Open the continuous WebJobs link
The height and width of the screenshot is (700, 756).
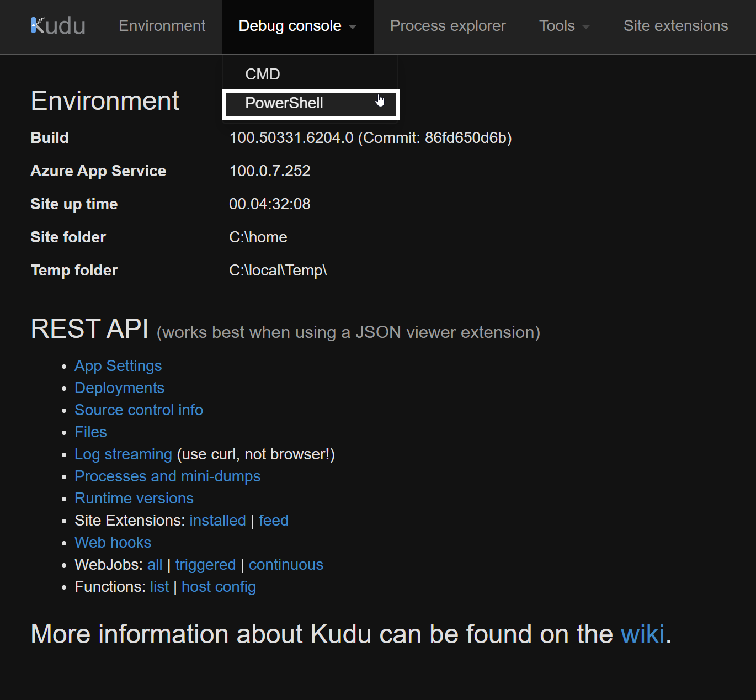click(x=286, y=565)
